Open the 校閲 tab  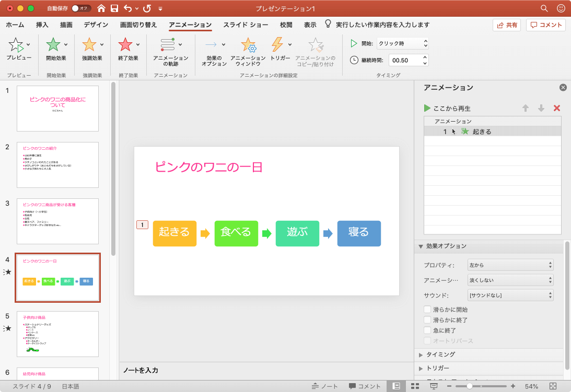pos(286,25)
